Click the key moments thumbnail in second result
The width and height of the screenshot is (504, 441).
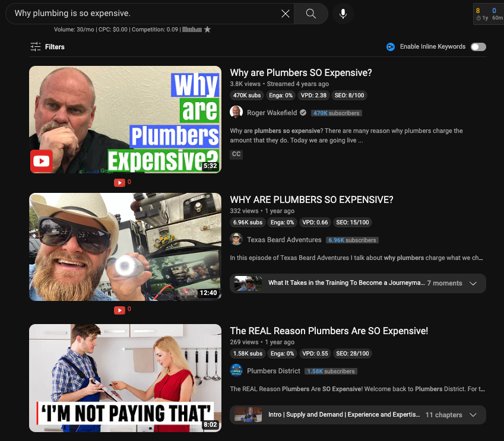coord(248,283)
